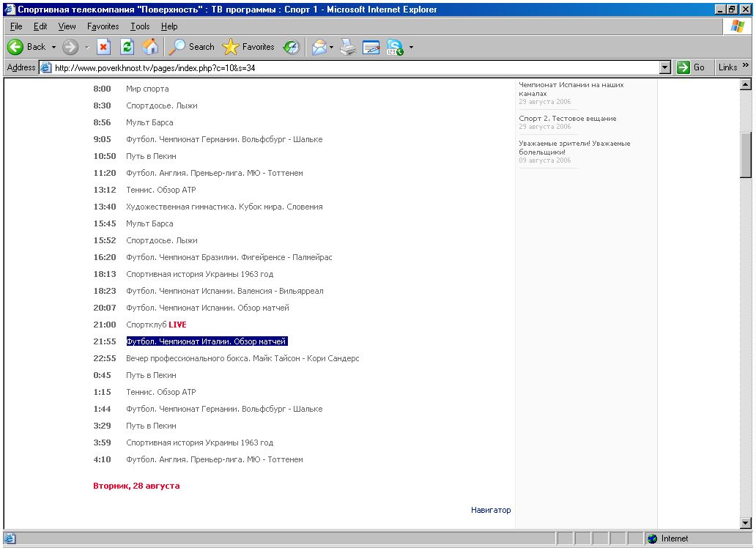Click the Back navigation arrow icon

coord(16,47)
